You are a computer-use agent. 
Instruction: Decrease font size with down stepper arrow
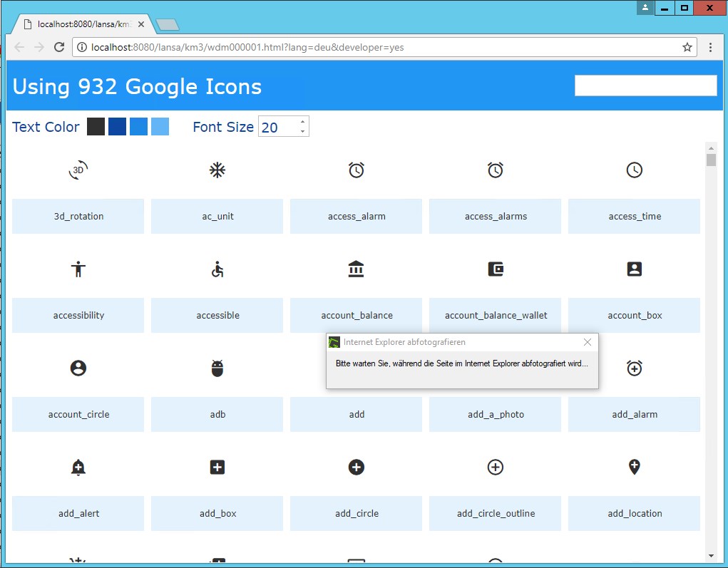point(303,132)
